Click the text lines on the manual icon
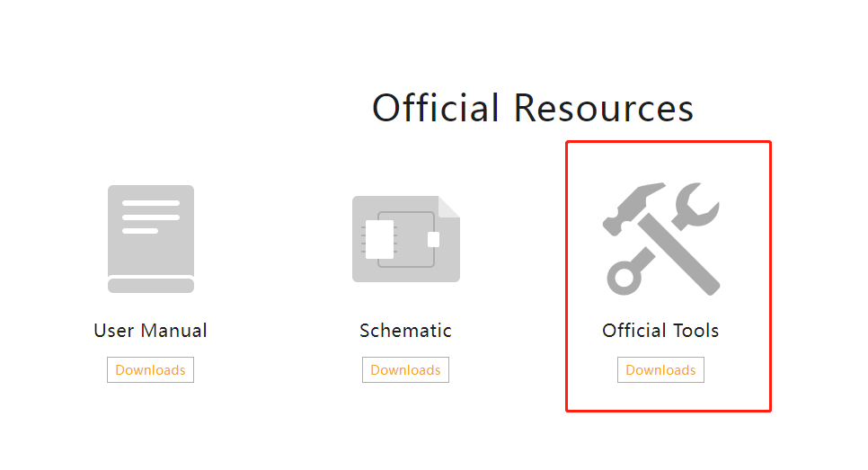 click(x=151, y=217)
